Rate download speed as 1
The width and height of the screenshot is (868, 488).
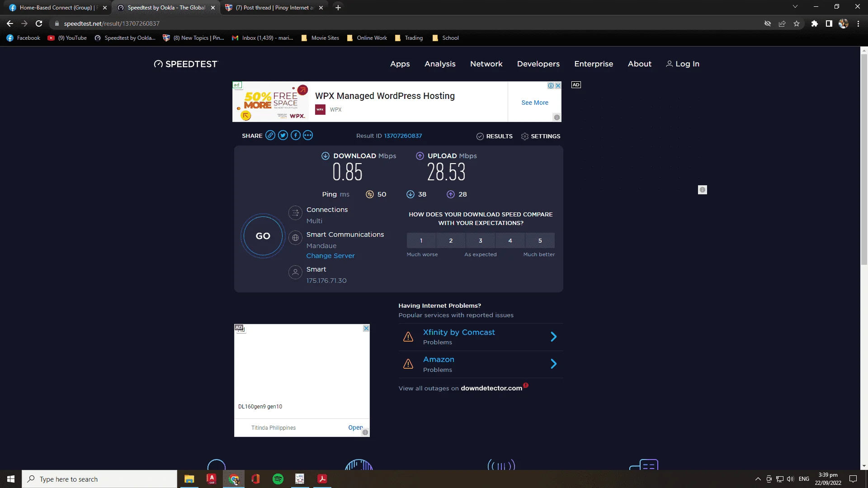point(421,240)
